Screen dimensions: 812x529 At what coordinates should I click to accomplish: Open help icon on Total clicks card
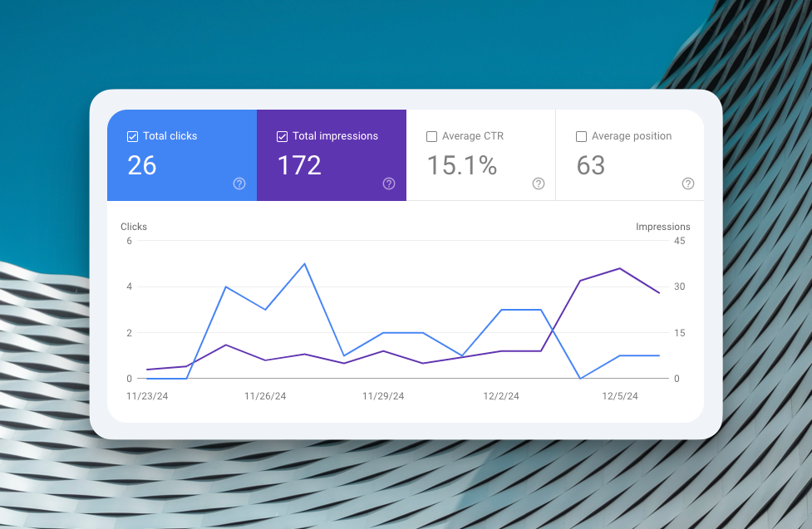click(x=239, y=184)
